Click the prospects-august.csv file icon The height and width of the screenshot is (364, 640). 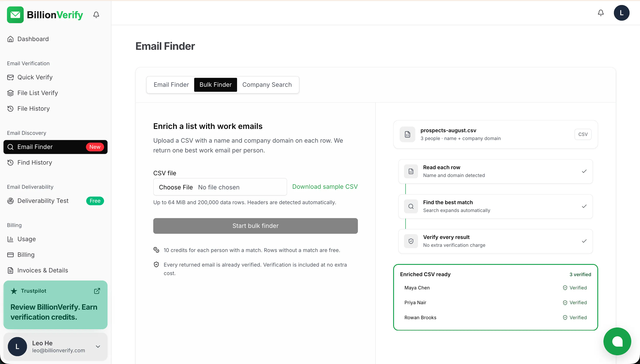(407, 135)
